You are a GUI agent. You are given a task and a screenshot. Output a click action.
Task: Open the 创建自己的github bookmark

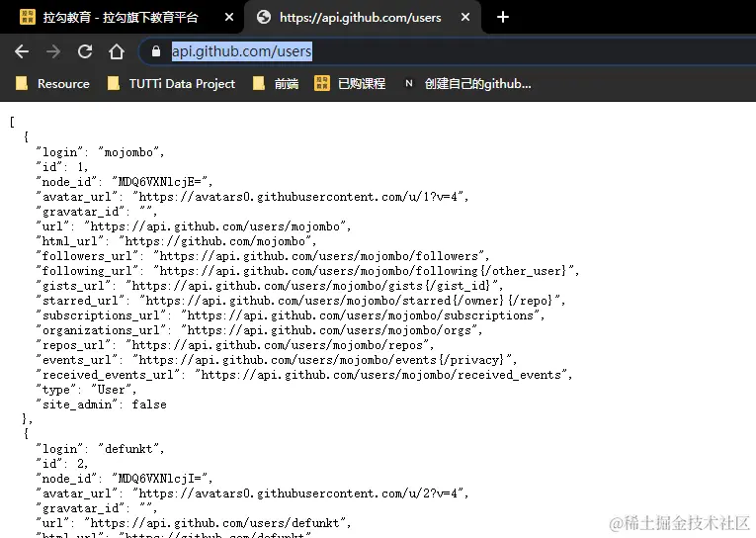coord(467,84)
